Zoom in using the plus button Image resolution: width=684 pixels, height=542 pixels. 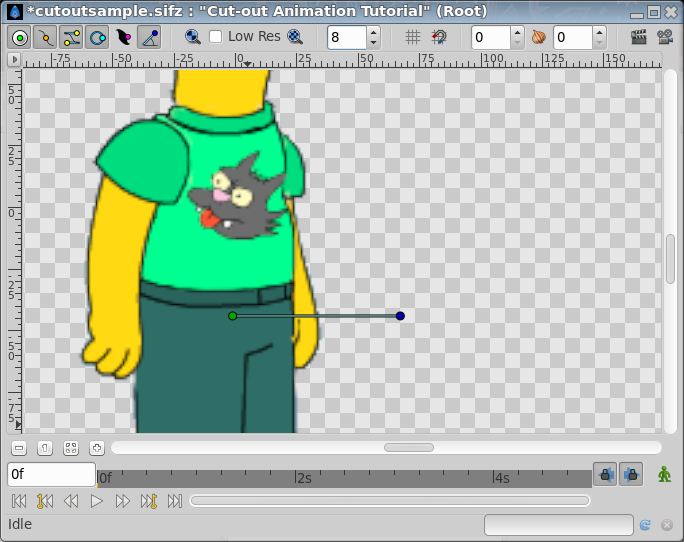pos(97,448)
